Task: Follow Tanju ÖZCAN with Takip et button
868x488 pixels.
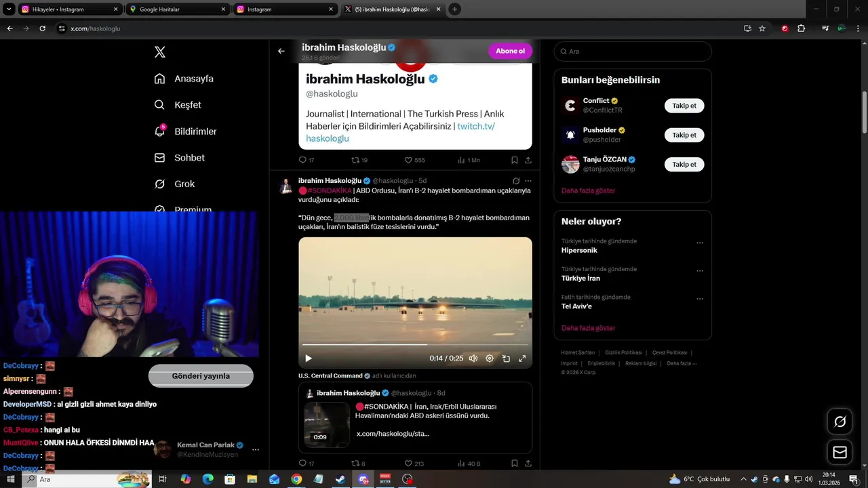Action: [684, 164]
